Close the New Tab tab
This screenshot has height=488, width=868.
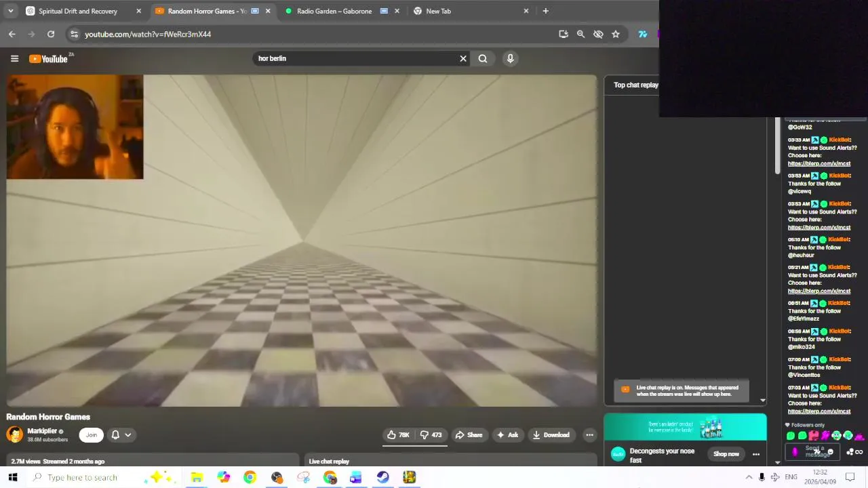point(526,11)
